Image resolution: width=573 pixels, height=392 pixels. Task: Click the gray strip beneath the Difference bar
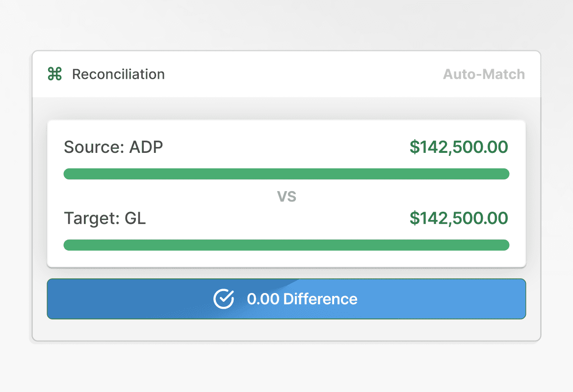pos(286,329)
